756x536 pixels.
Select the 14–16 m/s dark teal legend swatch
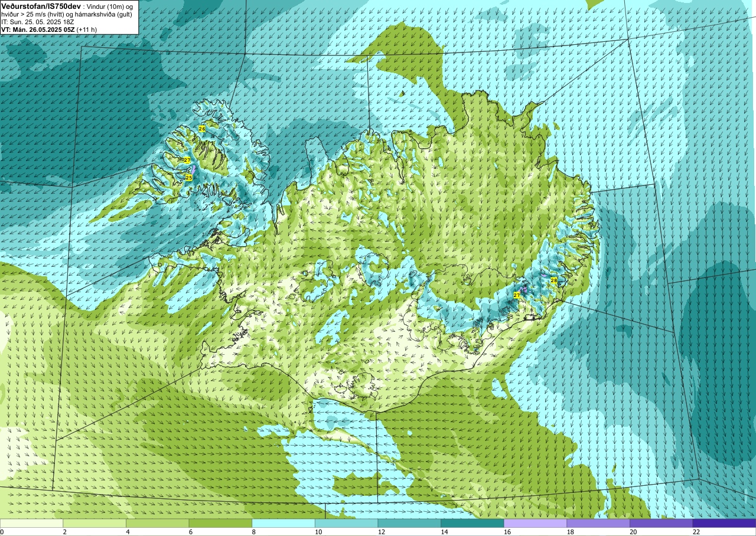click(472, 523)
